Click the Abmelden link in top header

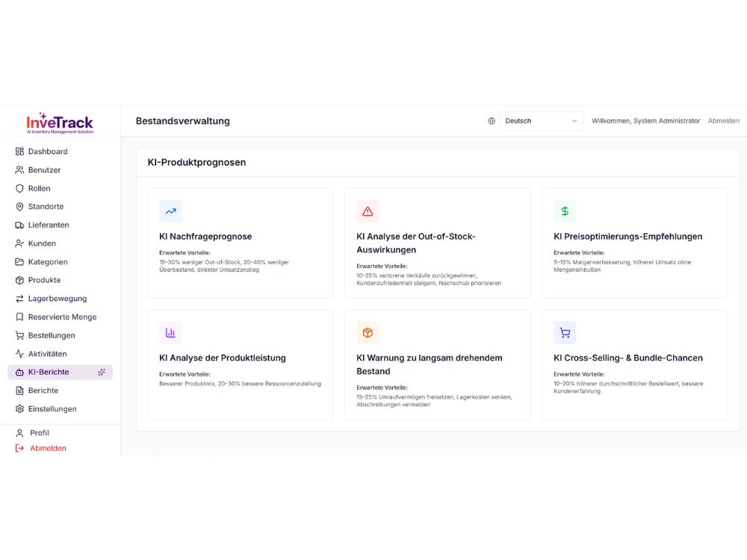[724, 121]
